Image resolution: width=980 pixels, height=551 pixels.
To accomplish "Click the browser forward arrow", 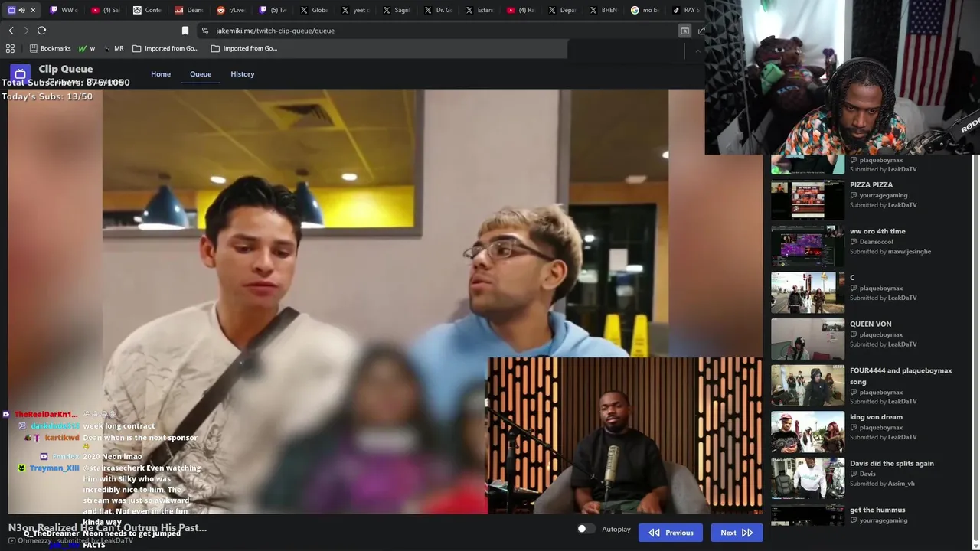I will click(26, 31).
